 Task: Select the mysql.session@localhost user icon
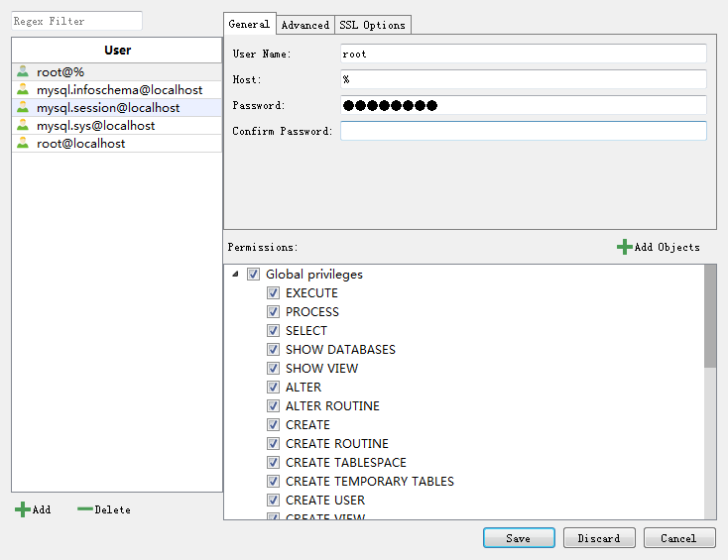[23, 107]
